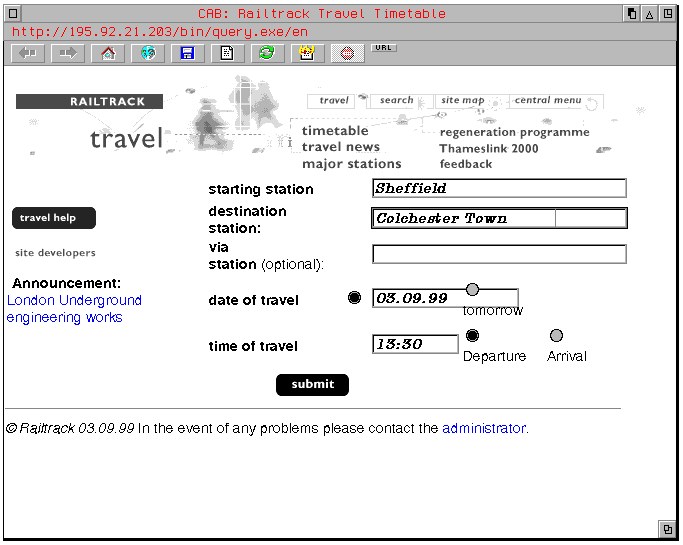Click the small URL button

click(384, 48)
